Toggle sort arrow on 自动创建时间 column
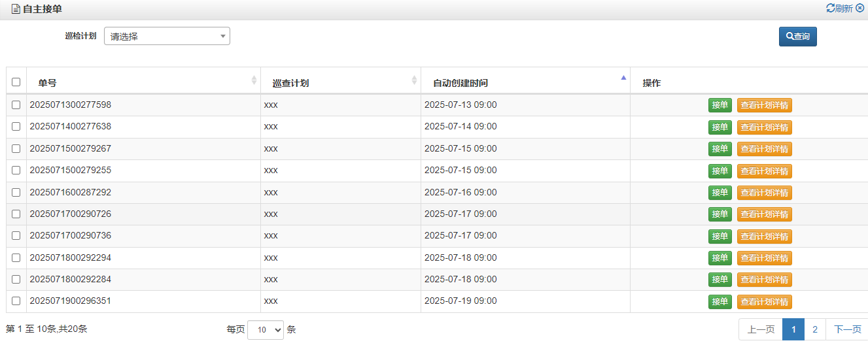 pos(623,78)
